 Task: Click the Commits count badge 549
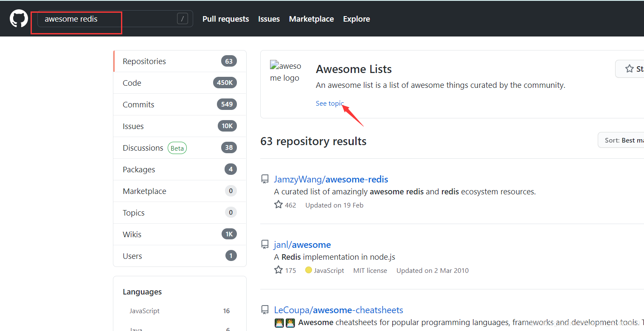pos(227,104)
